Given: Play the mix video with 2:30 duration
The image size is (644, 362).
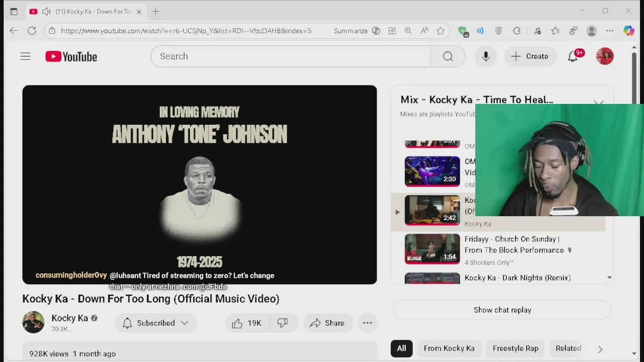Looking at the screenshot, I should coord(432,171).
